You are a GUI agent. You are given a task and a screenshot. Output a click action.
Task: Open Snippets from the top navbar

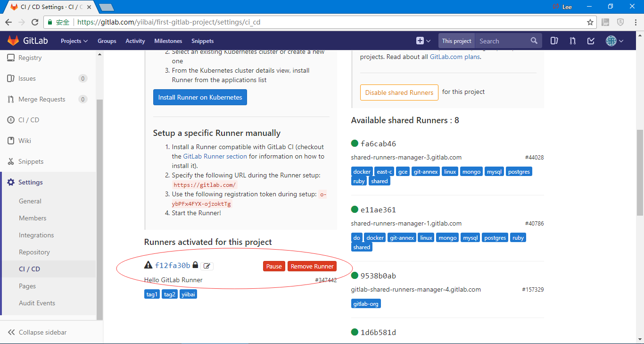click(x=203, y=41)
